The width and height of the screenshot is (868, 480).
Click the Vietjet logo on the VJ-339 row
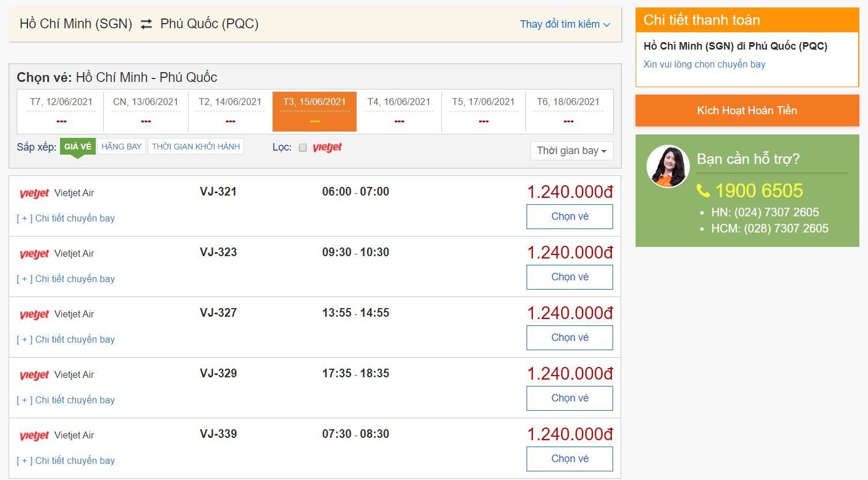tap(35, 436)
